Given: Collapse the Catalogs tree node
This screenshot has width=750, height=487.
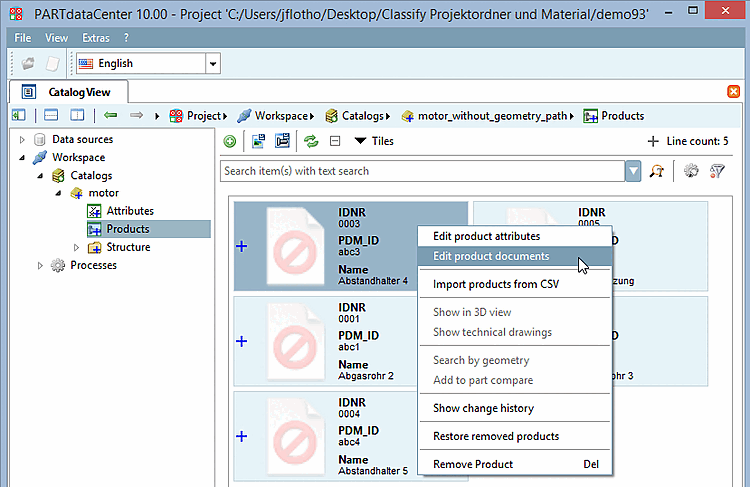Looking at the screenshot, I should (40, 176).
